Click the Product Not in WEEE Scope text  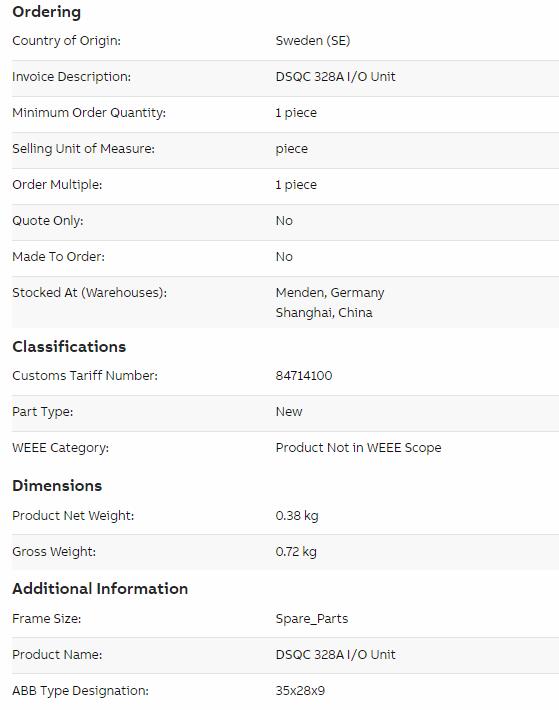coord(358,448)
